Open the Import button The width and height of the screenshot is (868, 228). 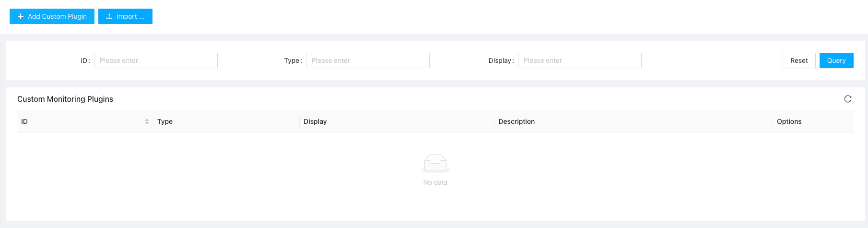tap(125, 16)
